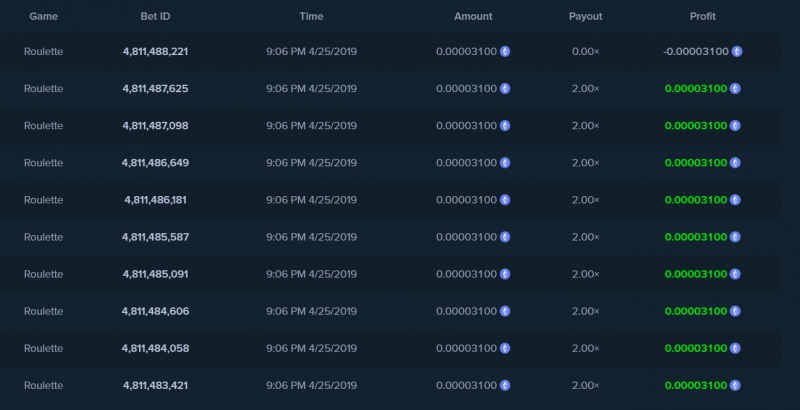800x410 pixels.
Task: Click the green profit value for bet 4,811,485,091
Action: click(x=696, y=274)
